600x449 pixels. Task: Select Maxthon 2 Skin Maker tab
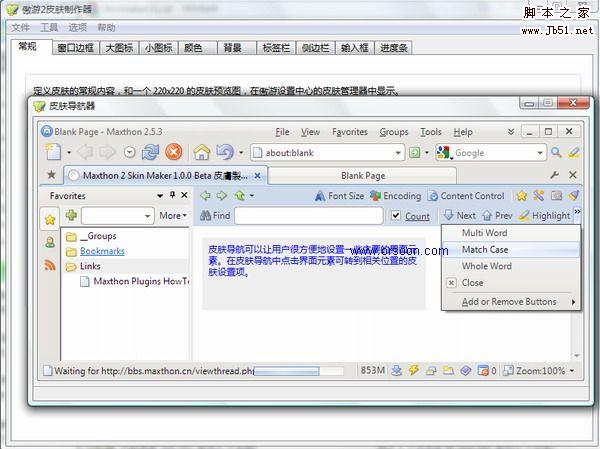pos(165,176)
